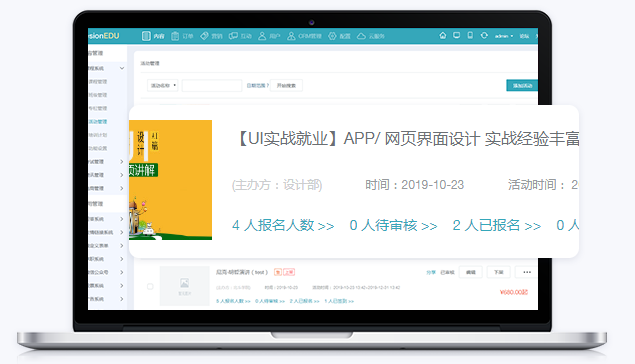This screenshot has height=364, width=635.
Task: Click the image placeholder icon in bottom activity row
Action: click(184, 283)
